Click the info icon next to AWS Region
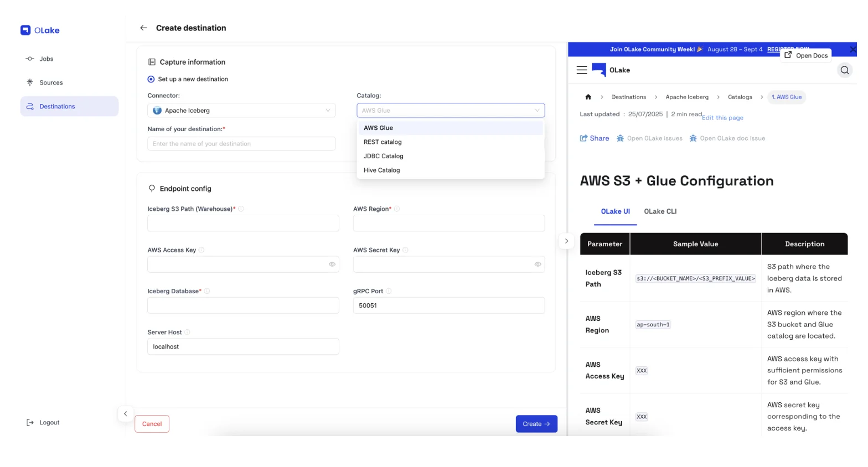Viewport: 868px width, 467px height. (x=397, y=209)
